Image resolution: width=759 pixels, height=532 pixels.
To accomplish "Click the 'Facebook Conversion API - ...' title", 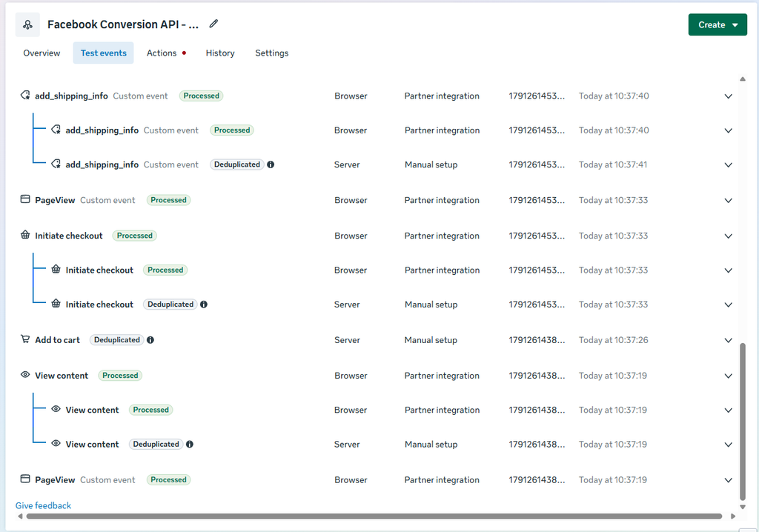I will coord(123,24).
